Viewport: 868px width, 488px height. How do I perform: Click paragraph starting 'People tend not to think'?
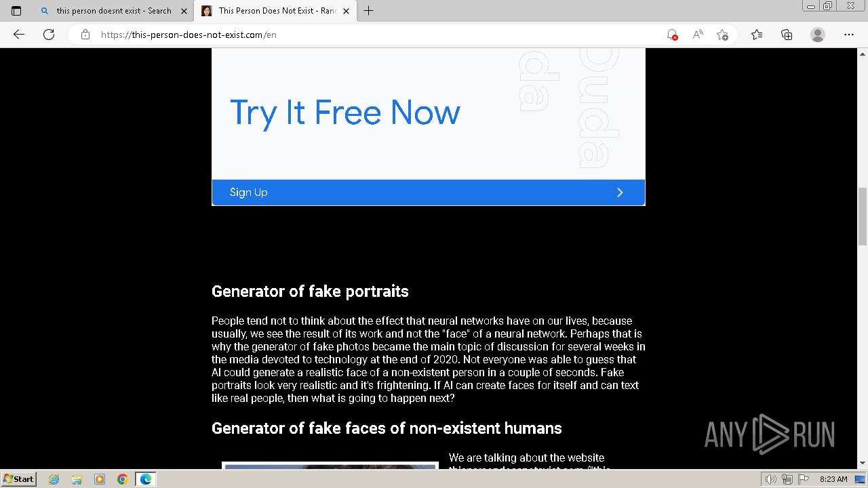click(429, 359)
